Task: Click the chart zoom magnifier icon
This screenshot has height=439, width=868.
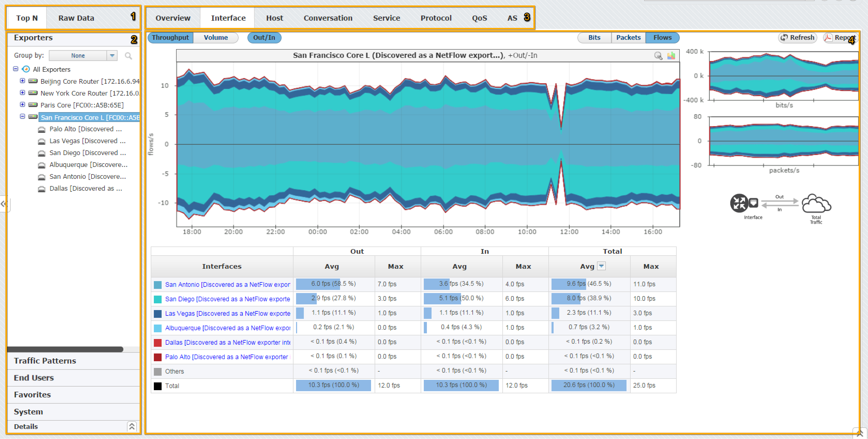Action: (x=658, y=56)
